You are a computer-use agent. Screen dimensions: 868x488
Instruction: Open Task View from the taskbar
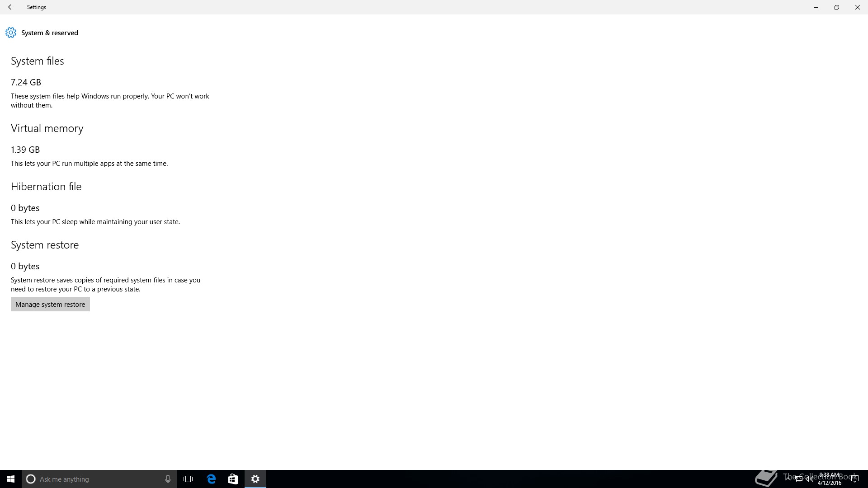click(188, 479)
